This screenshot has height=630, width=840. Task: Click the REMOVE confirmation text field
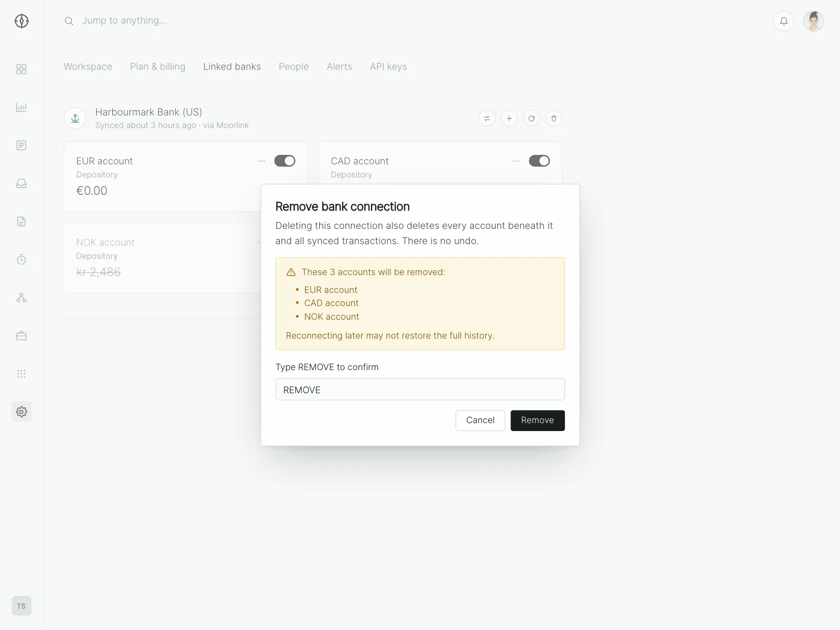click(x=420, y=390)
